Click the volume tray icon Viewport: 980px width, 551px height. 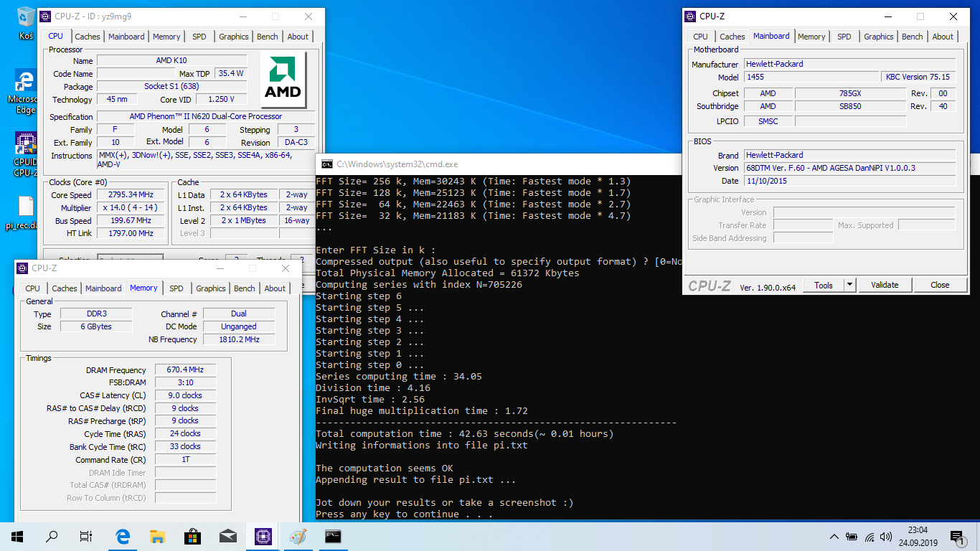(887, 536)
